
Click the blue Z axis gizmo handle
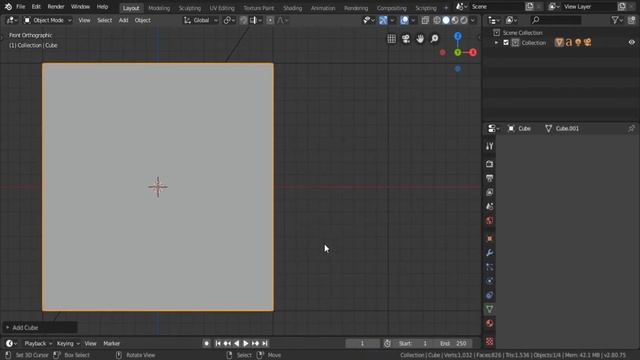coord(458,36)
